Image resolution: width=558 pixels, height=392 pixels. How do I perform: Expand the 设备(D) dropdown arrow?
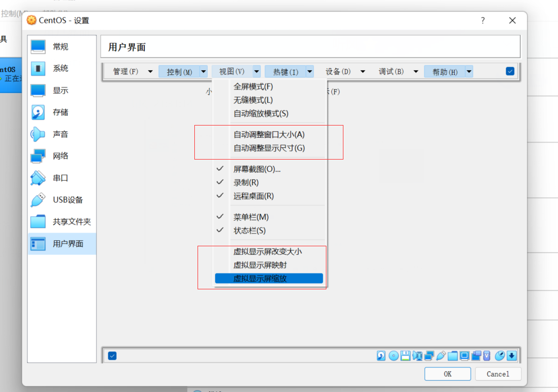pyautogui.click(x=363, y=72)
